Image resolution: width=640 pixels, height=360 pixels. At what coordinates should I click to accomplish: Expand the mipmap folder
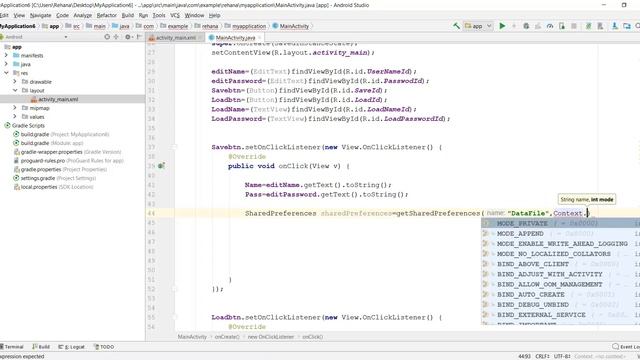[x=15, y=108]
